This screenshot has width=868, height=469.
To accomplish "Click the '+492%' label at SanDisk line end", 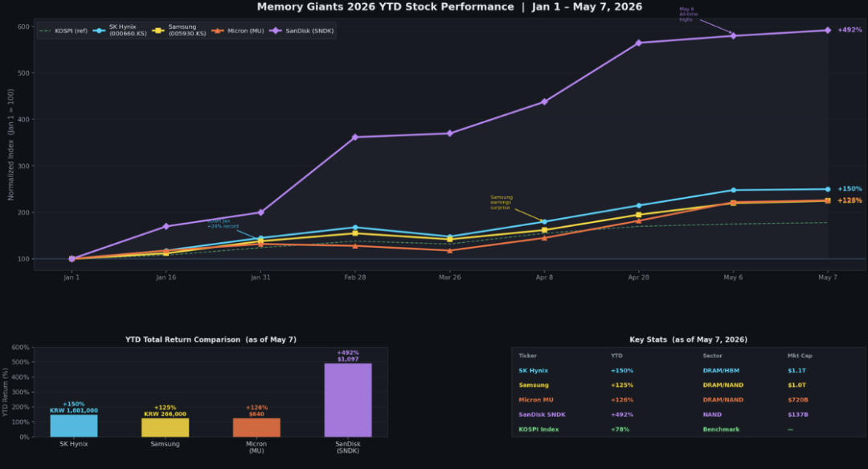I will 850,30.
